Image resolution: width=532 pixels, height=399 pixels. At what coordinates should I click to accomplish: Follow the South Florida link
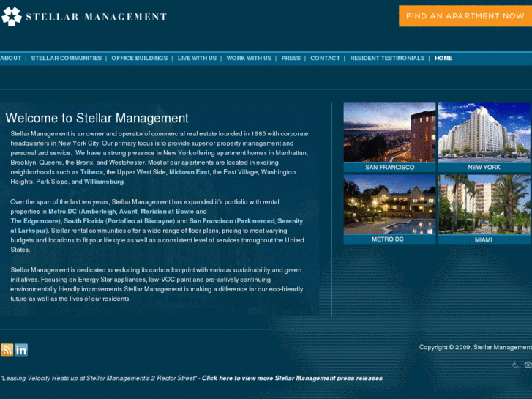[83, 221]
